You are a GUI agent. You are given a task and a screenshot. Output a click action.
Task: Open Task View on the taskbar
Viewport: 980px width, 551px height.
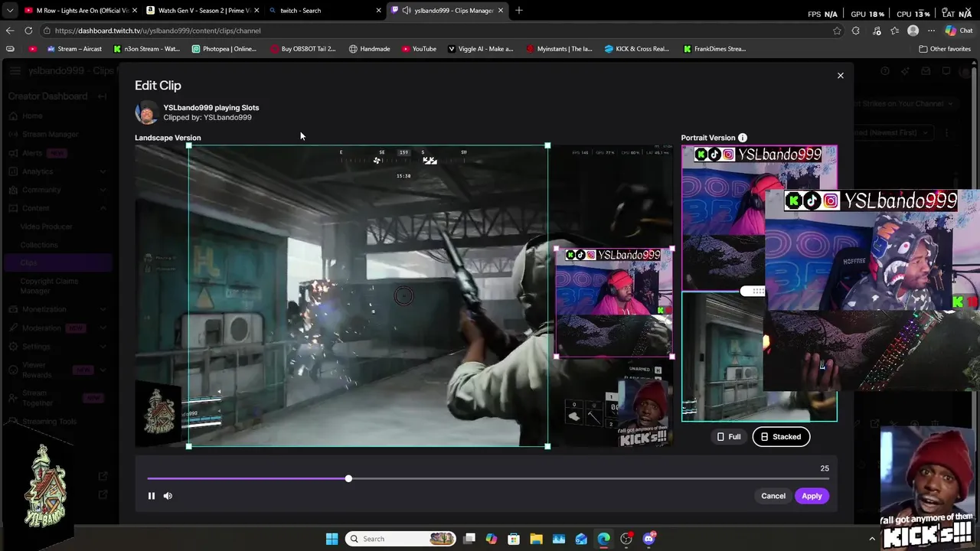(469, 539)
